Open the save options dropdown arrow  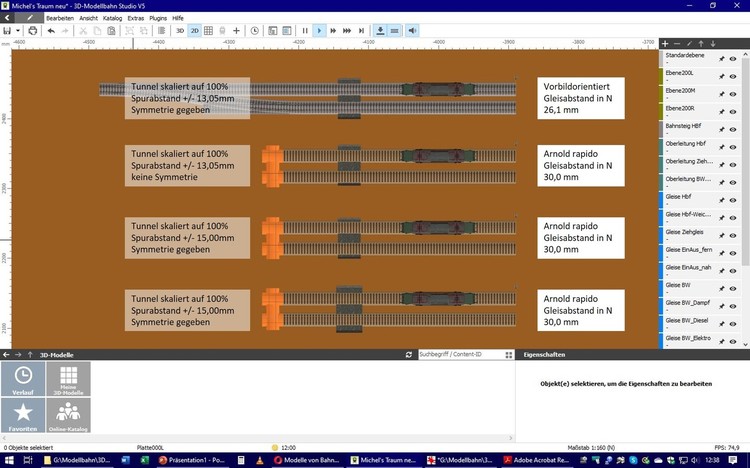[x=18, y=31]
